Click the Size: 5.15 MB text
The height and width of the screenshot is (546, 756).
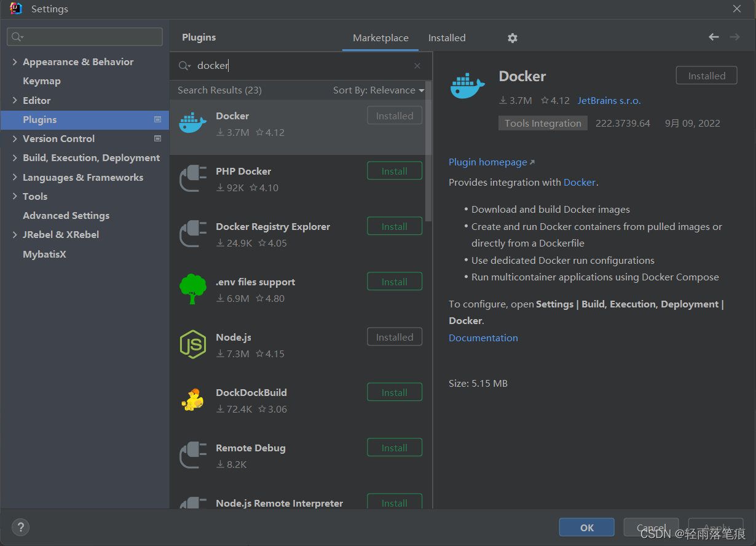(x=478, y=383)
